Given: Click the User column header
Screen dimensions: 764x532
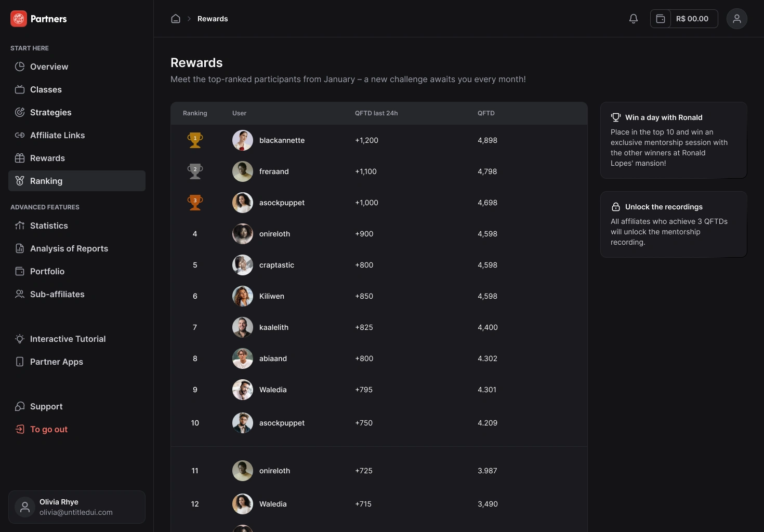Looking at the screenshot, I should (x=239, y=113).
